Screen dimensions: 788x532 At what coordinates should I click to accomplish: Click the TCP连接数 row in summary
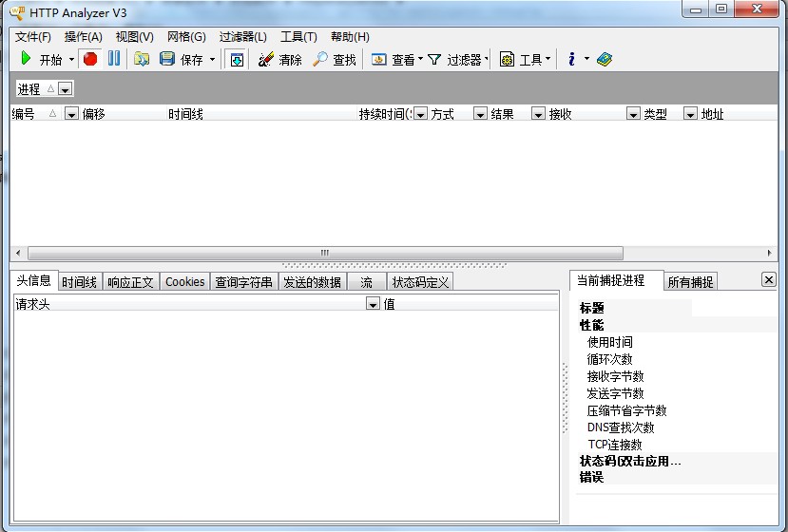click(677, 445)
